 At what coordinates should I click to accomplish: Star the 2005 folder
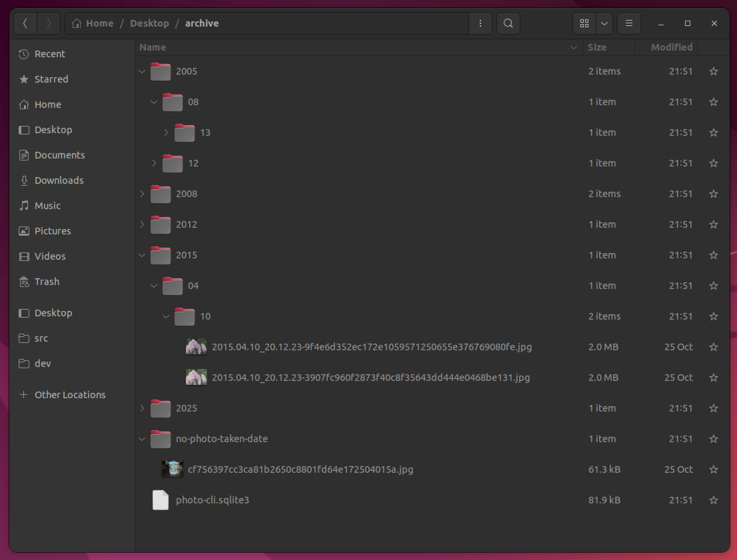pyautogui.click(x=714, y=71)
